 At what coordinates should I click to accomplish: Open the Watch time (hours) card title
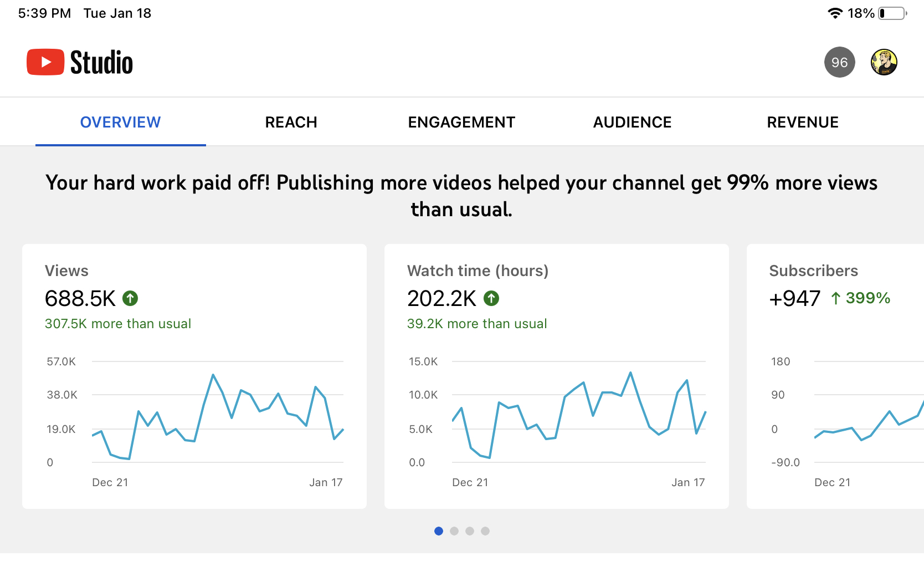point(478,271)
